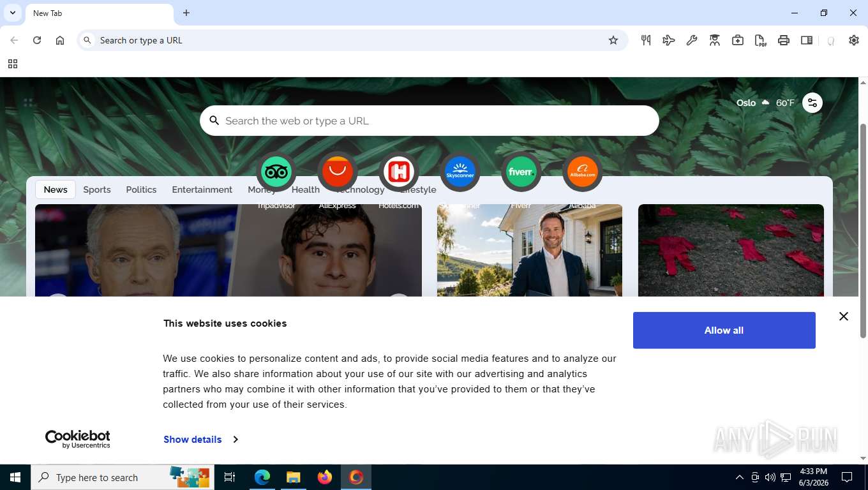Image resolution: width=868 pixels, height=490 pixels.
Task: Click the airplane travel toolbar icon
Action: (669, 40)
